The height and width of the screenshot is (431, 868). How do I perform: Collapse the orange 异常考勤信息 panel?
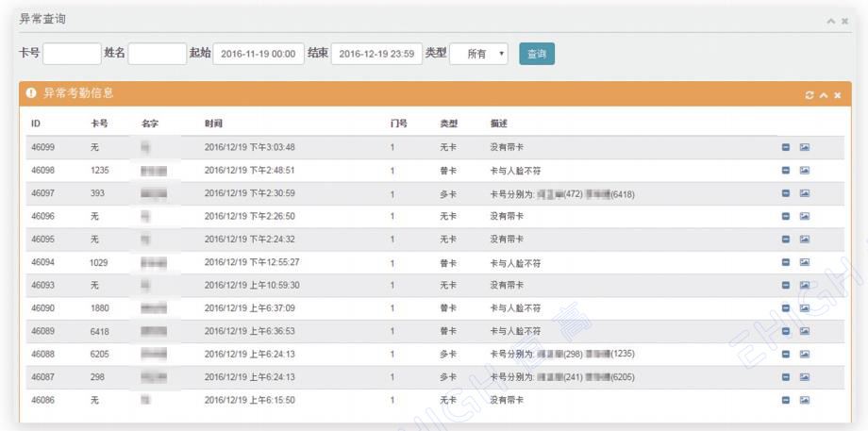(x=823, y=95)
